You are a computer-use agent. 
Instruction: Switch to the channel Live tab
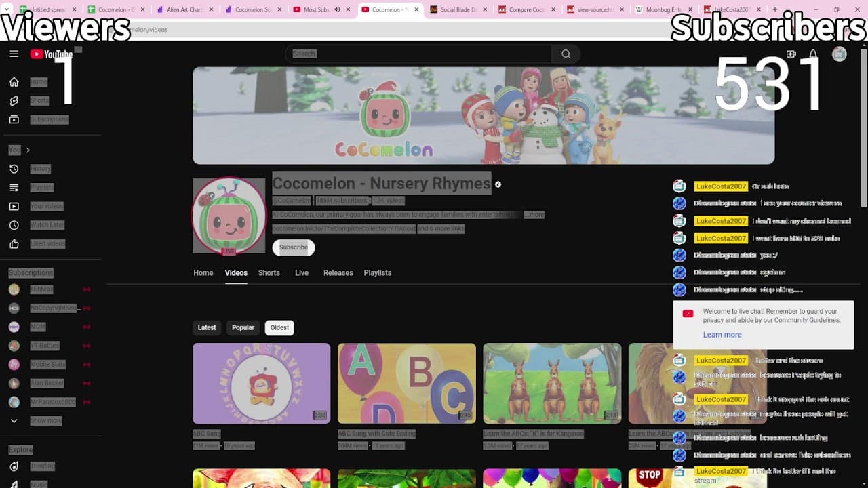click(x=302, y=272)
